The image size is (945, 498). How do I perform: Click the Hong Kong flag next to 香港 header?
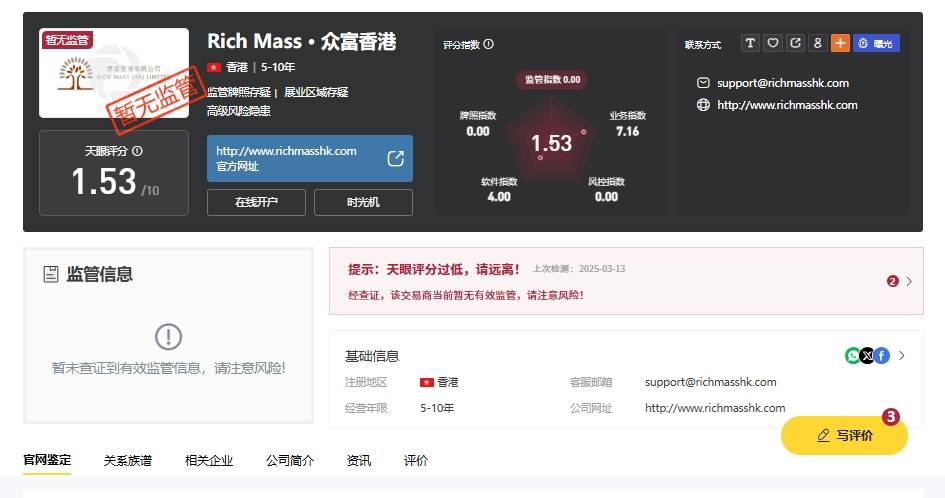pos(214,67)
